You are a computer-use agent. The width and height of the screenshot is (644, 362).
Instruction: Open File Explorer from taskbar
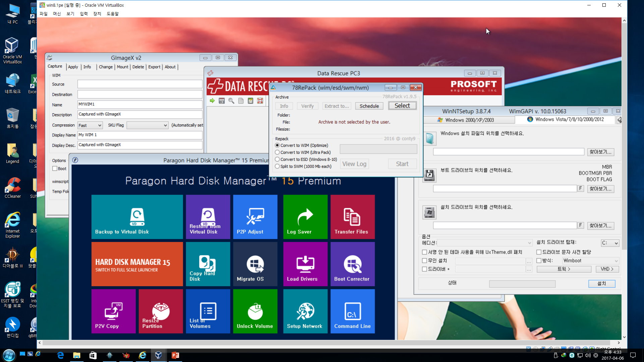(77, 355)
